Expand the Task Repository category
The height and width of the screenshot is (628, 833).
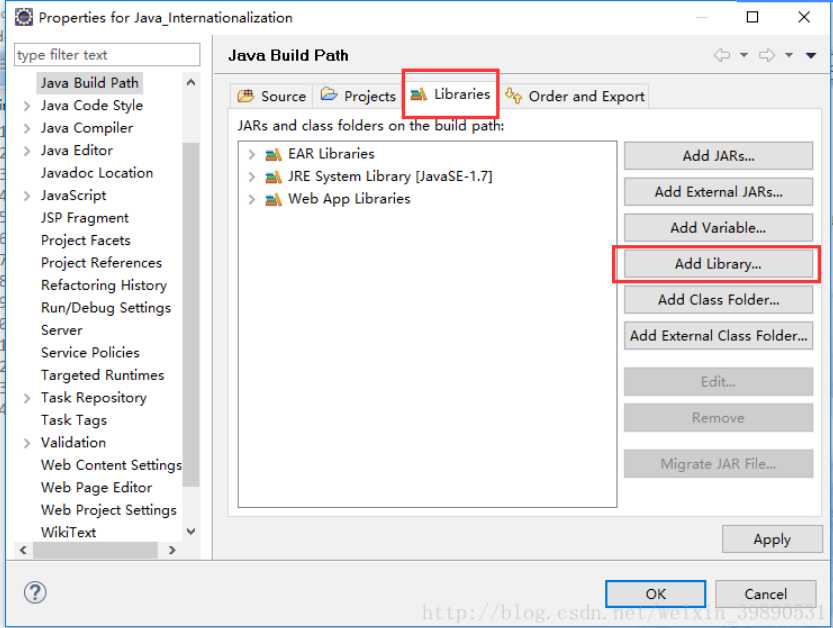[x=27, y=398]
